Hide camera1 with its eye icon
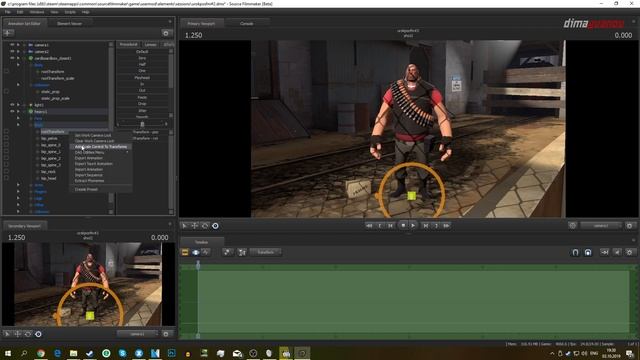This screenshot has width=640, height=360. pos(12,45)
